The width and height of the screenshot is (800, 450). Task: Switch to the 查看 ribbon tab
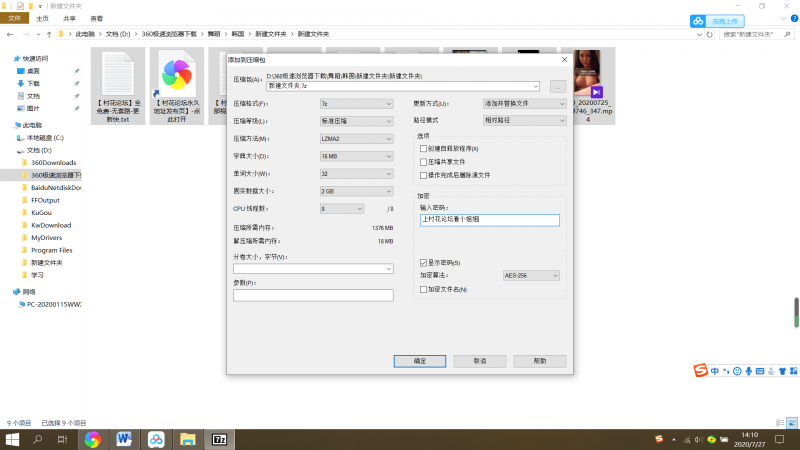pyautogui.click(x=95, y=18)
